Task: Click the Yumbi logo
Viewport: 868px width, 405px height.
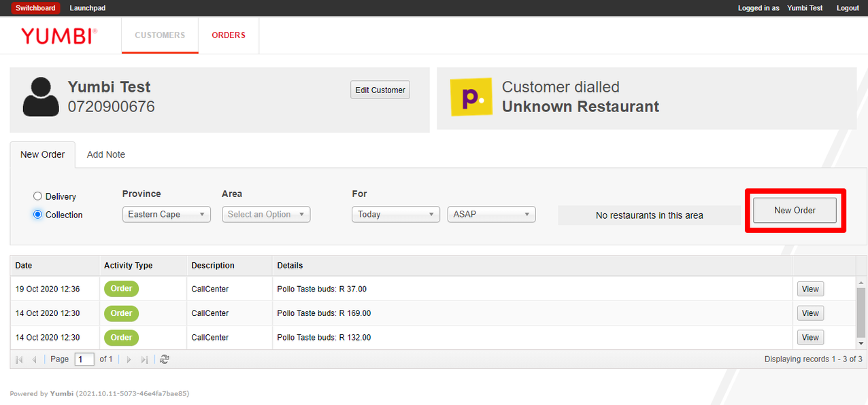Action: [59, 36]
